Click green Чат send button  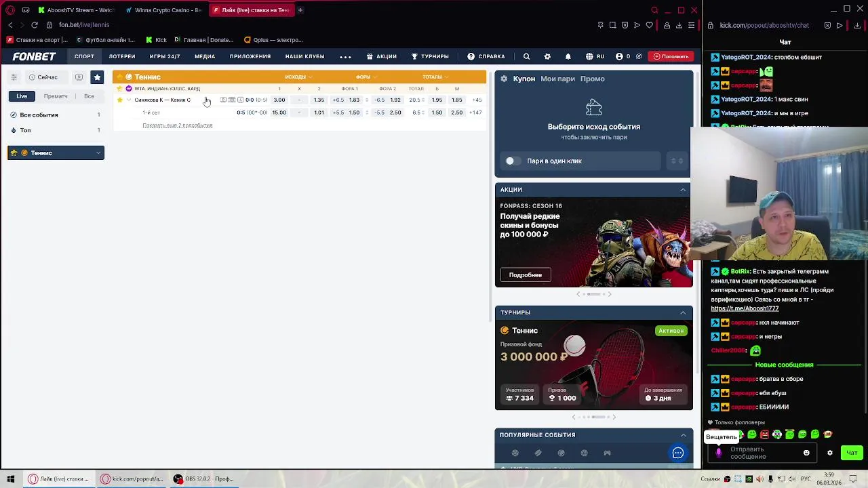click(x=852, y=453)
